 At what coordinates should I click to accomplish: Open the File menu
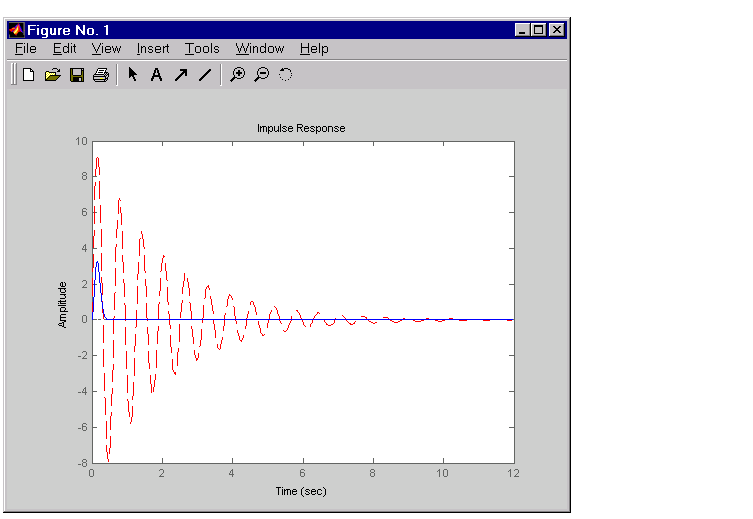tap(25, 48)
